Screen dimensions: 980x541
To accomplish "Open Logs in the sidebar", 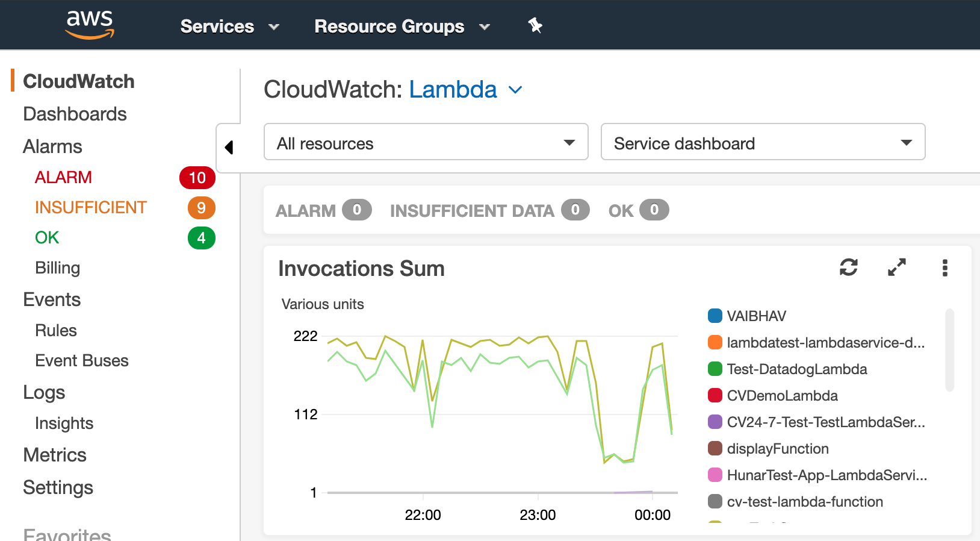I will 44,392.
